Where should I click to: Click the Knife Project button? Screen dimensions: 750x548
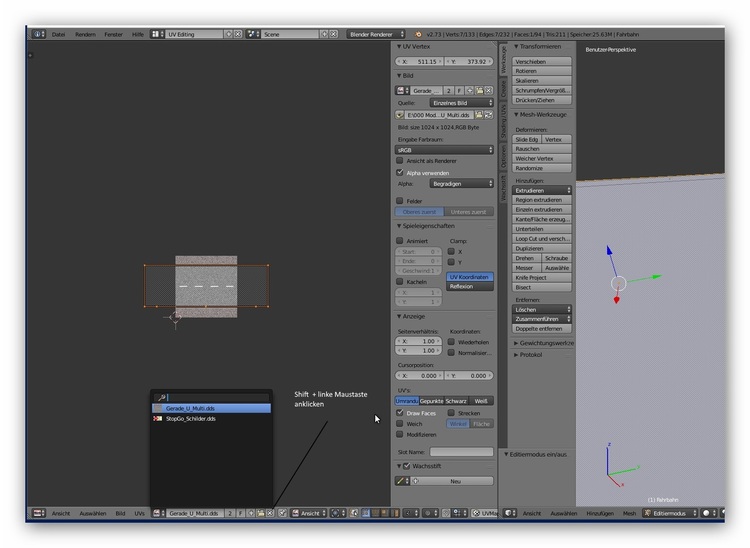point(542,277)
